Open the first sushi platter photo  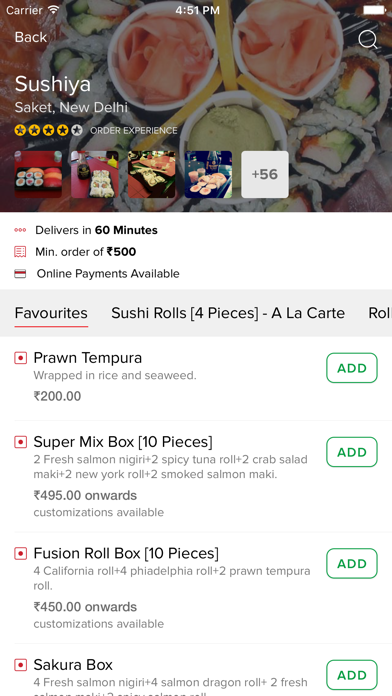coord(38,174)
